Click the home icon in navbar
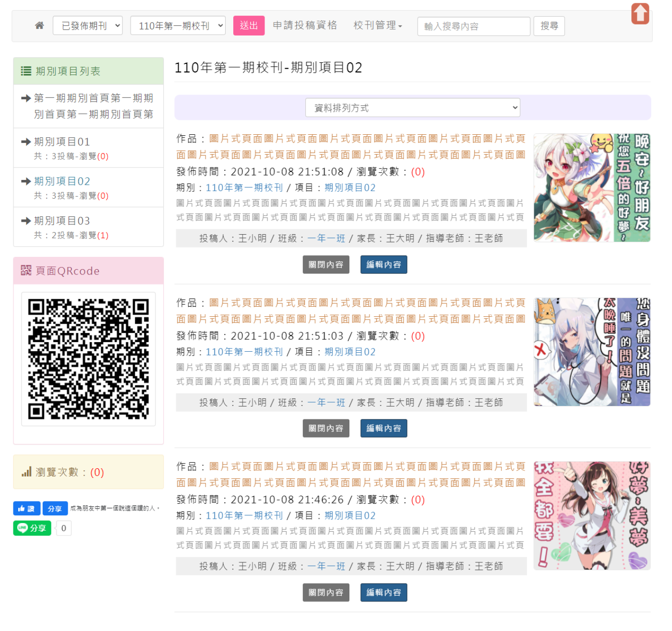 (39, 25)
